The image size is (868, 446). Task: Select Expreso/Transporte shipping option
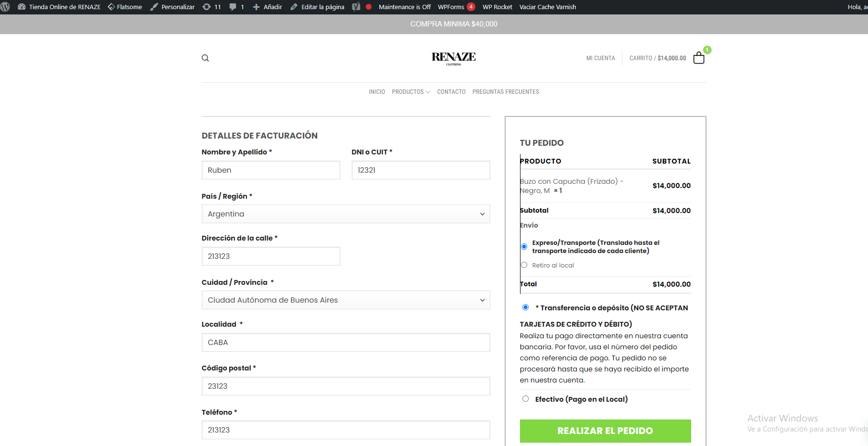pyautogui.click(x=524, y=246)
